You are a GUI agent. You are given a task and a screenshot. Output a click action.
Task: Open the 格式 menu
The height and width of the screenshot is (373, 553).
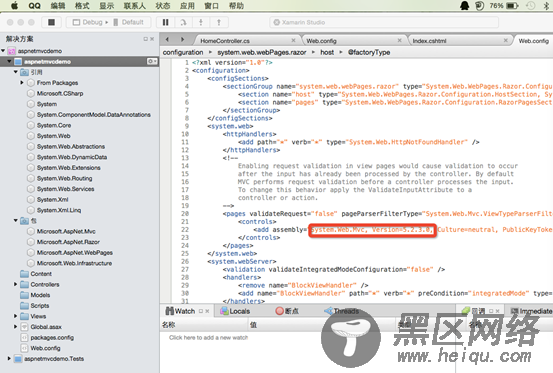pyautogui.click(x=82, y=6)
